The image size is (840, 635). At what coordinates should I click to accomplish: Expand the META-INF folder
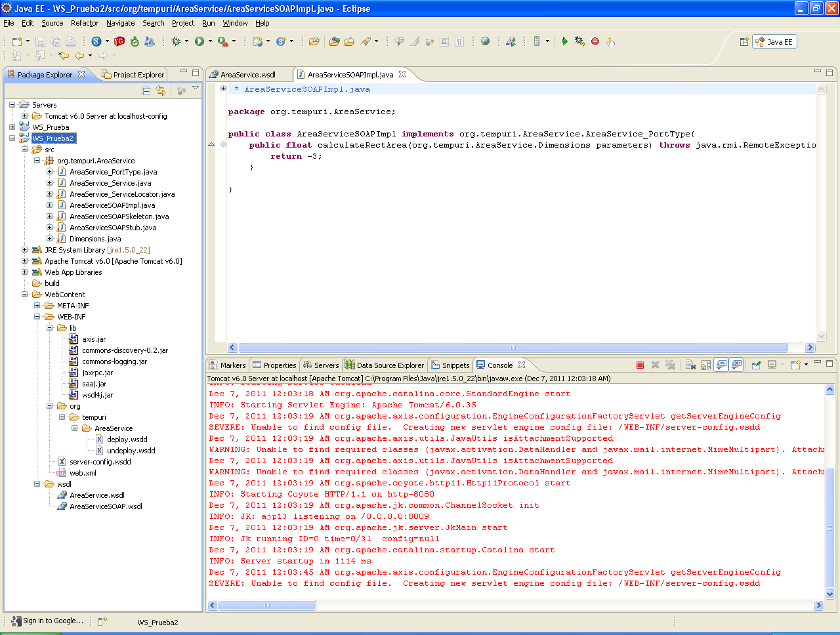coord(37,306)
